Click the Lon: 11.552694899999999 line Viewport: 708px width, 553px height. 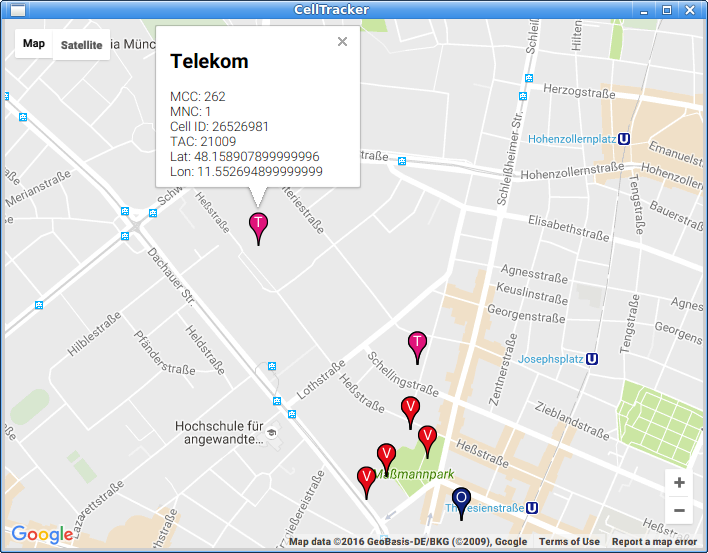247,172
